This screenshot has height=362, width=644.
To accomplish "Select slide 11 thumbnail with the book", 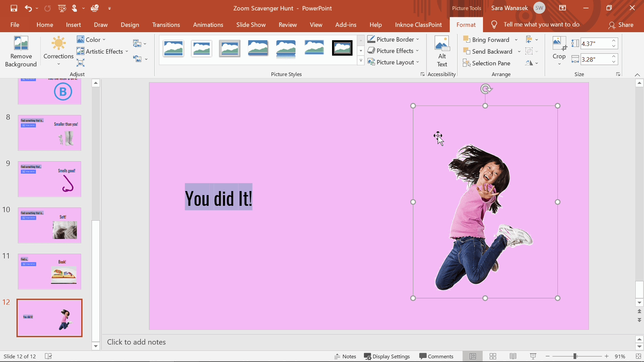I will point(49,271).
